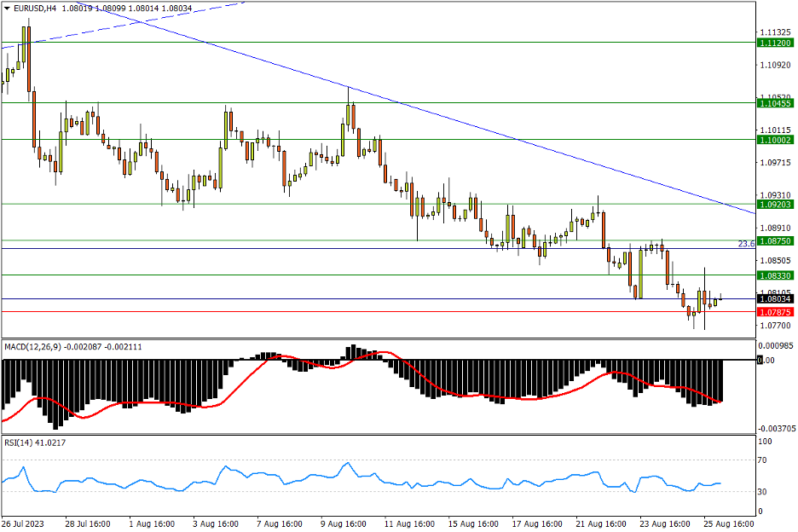Click the MACD 0.00 zero level marker
Image resolution: width=798 pixels, height=532 pixels.
coord(767,360)
